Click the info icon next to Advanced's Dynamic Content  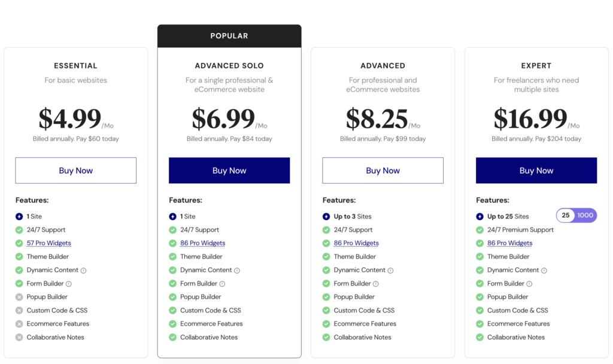tap(390, 270)
